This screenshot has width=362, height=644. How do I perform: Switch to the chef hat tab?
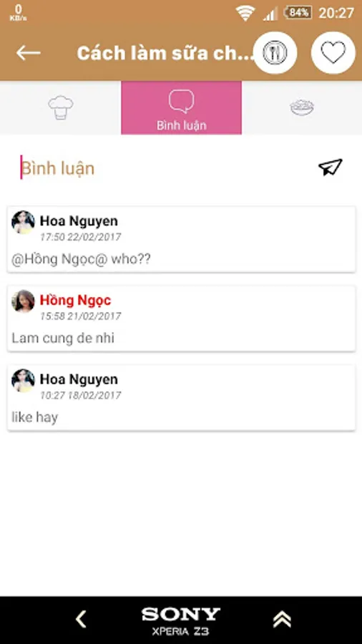pos(61,107)
